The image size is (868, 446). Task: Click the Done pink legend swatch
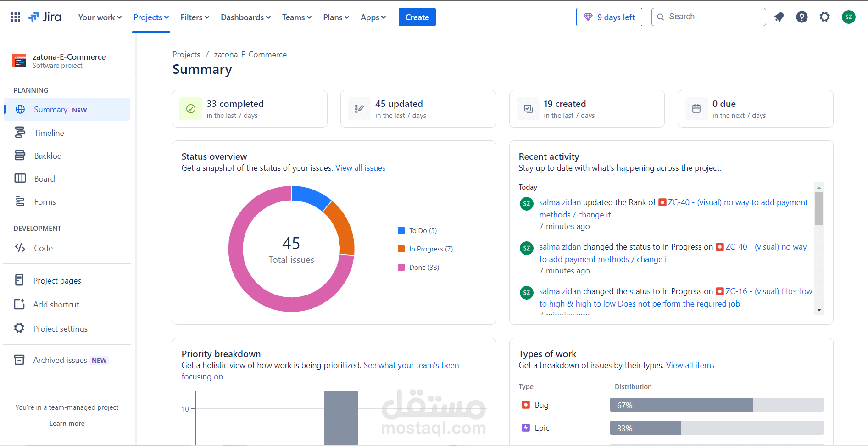click(x=401, y=267)
